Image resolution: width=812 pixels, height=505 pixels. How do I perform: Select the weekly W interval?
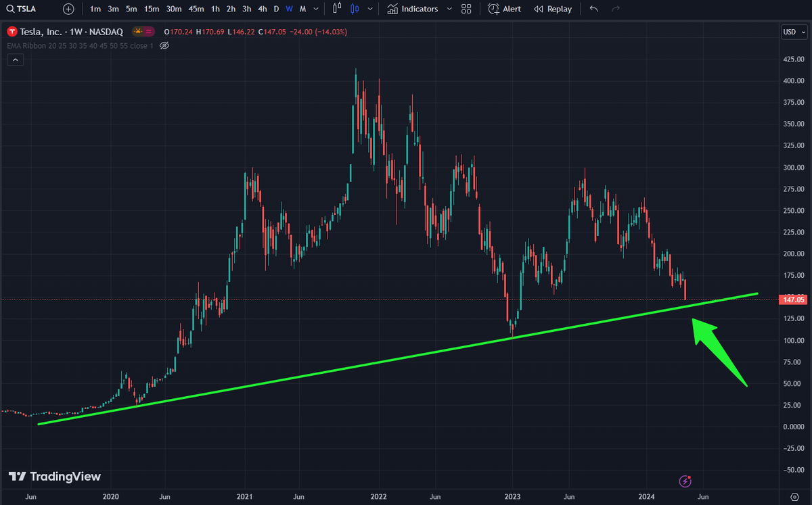[289, 9]
